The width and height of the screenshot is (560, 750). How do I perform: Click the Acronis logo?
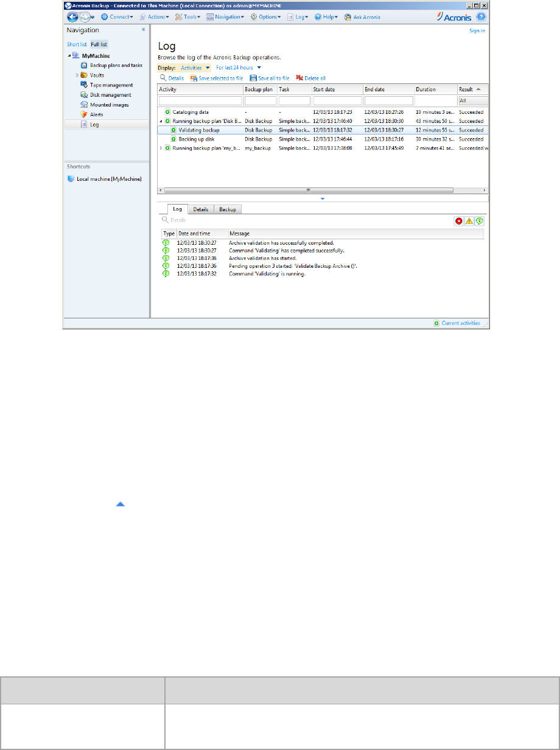[x=454, y=17]
